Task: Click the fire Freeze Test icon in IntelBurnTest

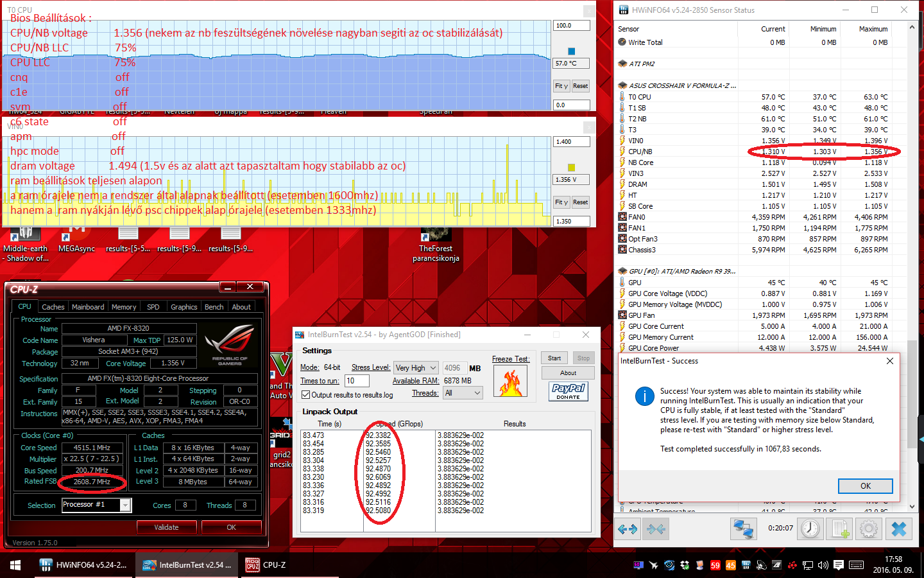Action: click(x=510, y=381)
